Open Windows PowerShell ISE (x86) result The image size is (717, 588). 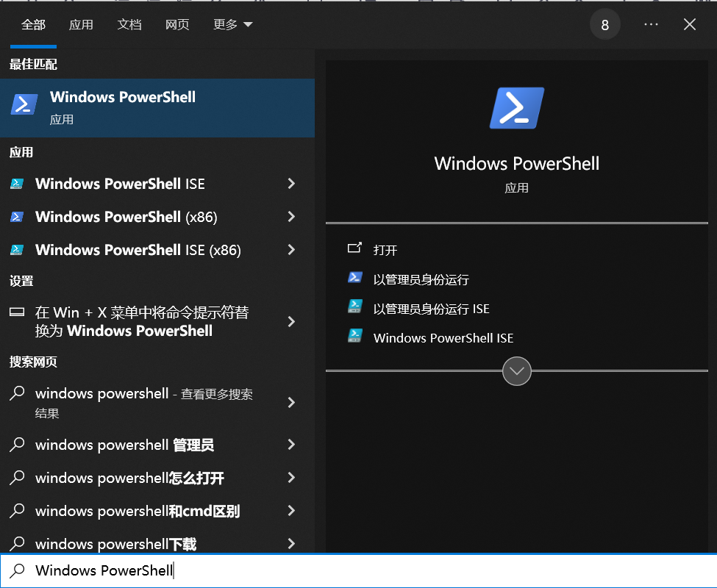[x=157, y=250]
